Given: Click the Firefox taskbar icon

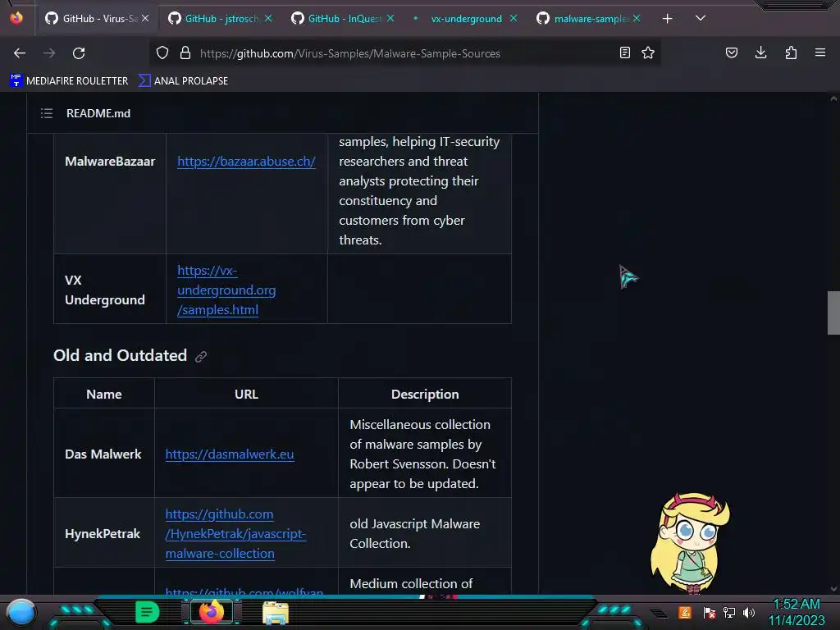Looking at the screenshot, I should 212,612.
